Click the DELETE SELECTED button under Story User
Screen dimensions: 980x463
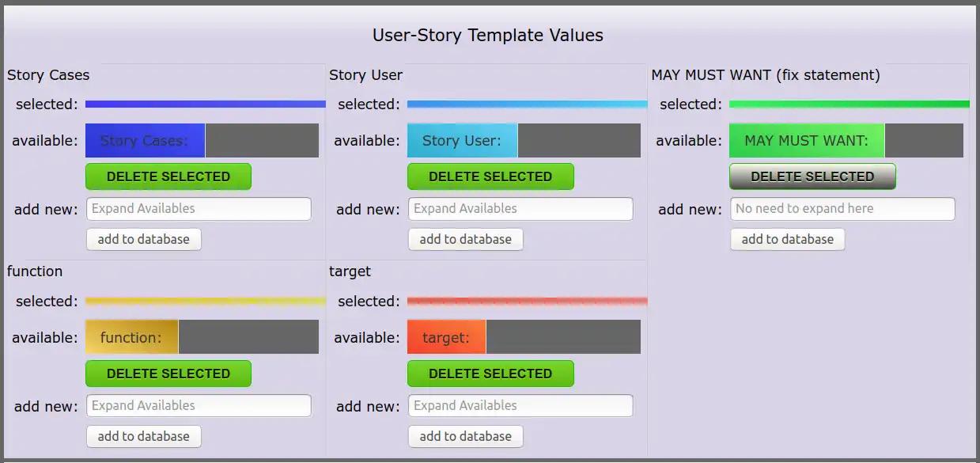pos(490,176)
